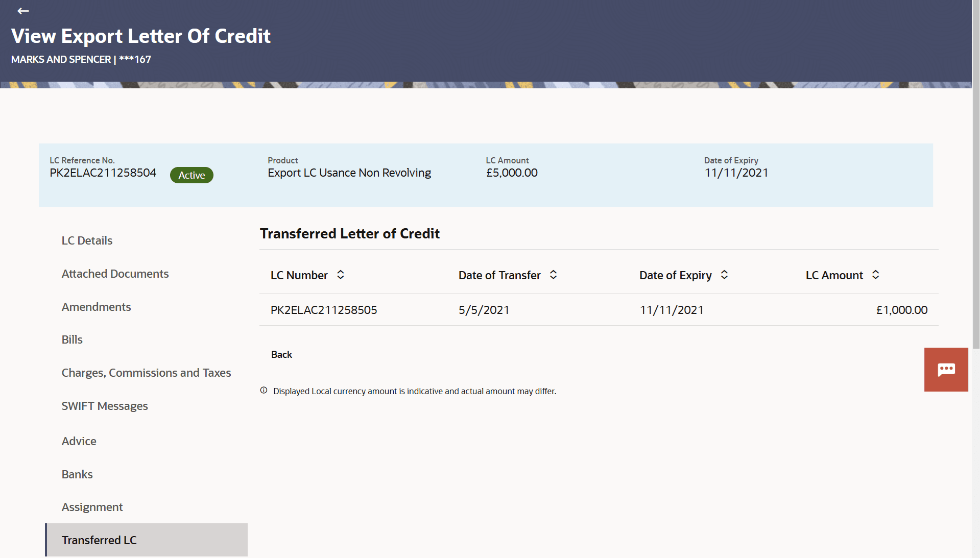Click the Active status badge

point(192,175)
